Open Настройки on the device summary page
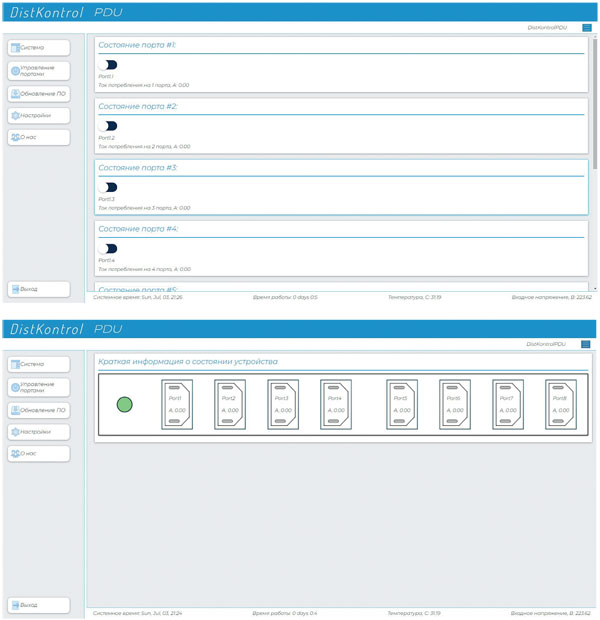Image resolution: width=600 pixels, height=620 pixels. tap(39, 432)
